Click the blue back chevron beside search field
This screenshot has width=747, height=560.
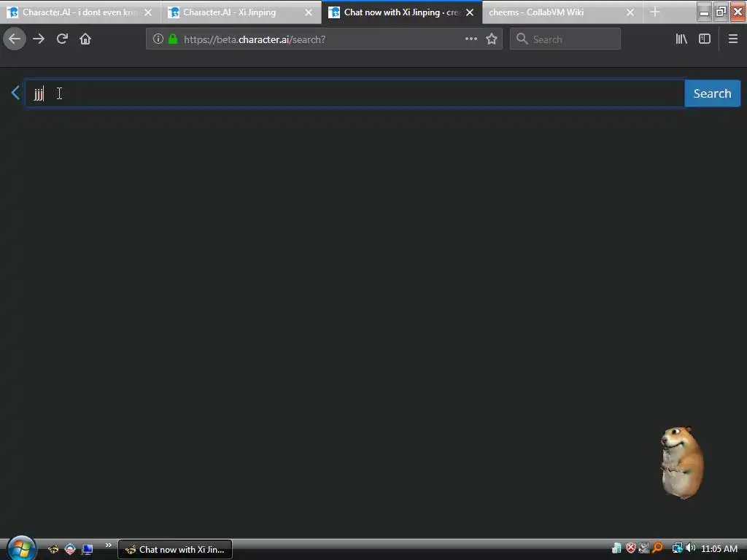click(x=15, y=93)
